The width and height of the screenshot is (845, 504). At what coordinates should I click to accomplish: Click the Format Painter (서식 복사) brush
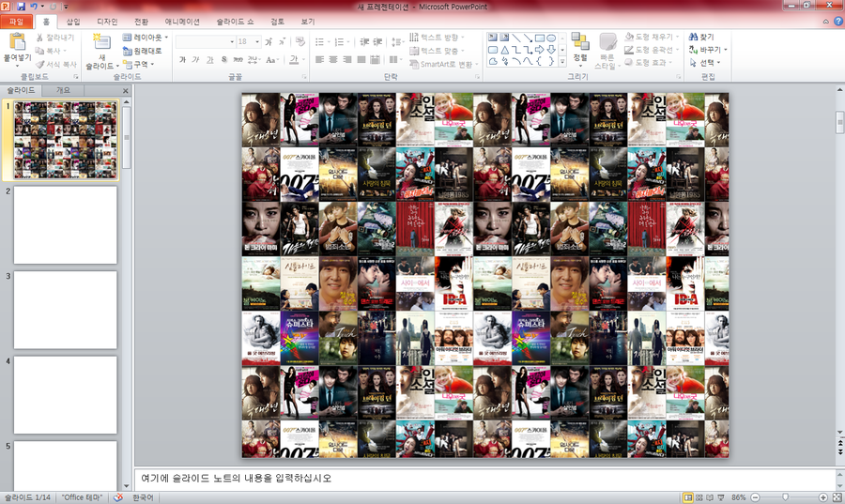tap(39, 64)
